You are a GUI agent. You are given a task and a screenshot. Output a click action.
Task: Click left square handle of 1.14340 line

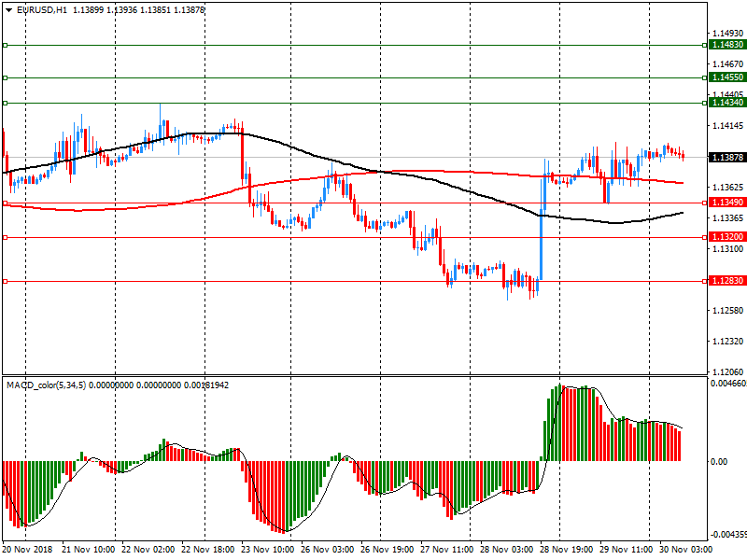[x=5, y=103]
